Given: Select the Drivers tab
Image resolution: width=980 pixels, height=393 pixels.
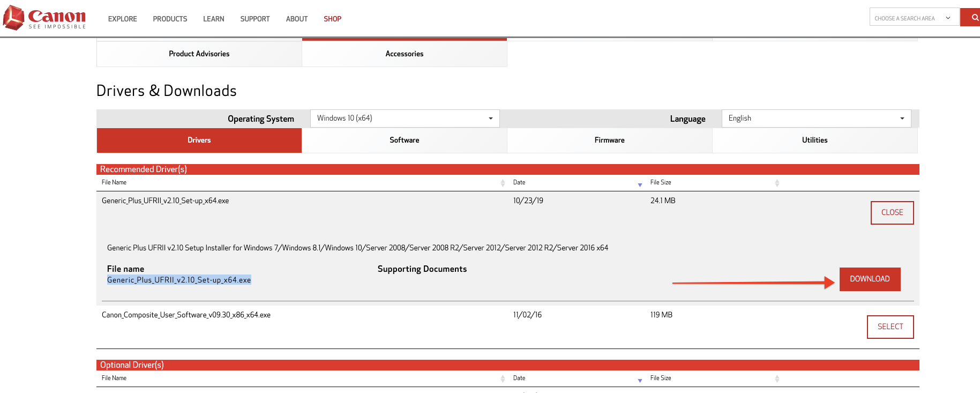Looking at the screenshot, I should (x=199, y=140).
